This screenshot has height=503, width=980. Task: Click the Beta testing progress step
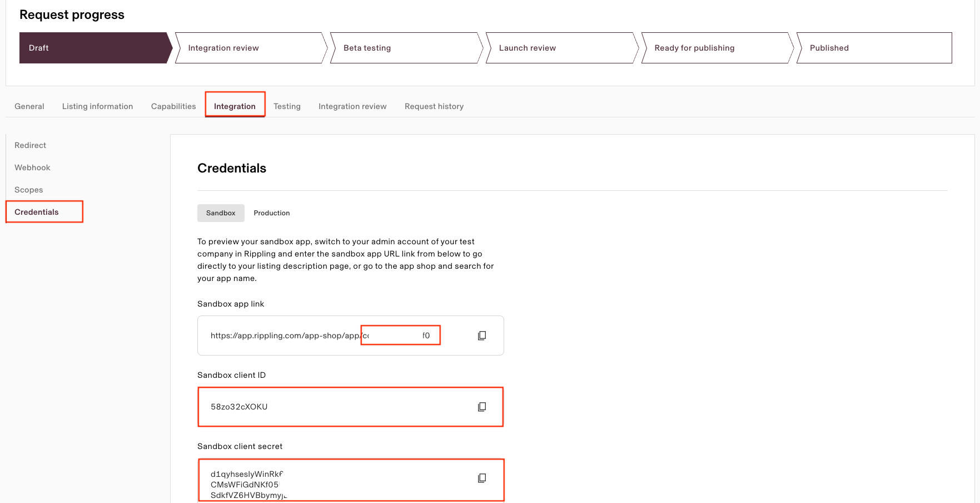pos(367,48)
